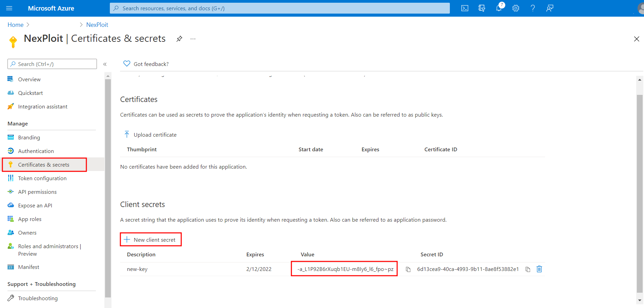Open Directory and subscription filter icon
This screenshot has height=308, width=644.
(481, 8)
